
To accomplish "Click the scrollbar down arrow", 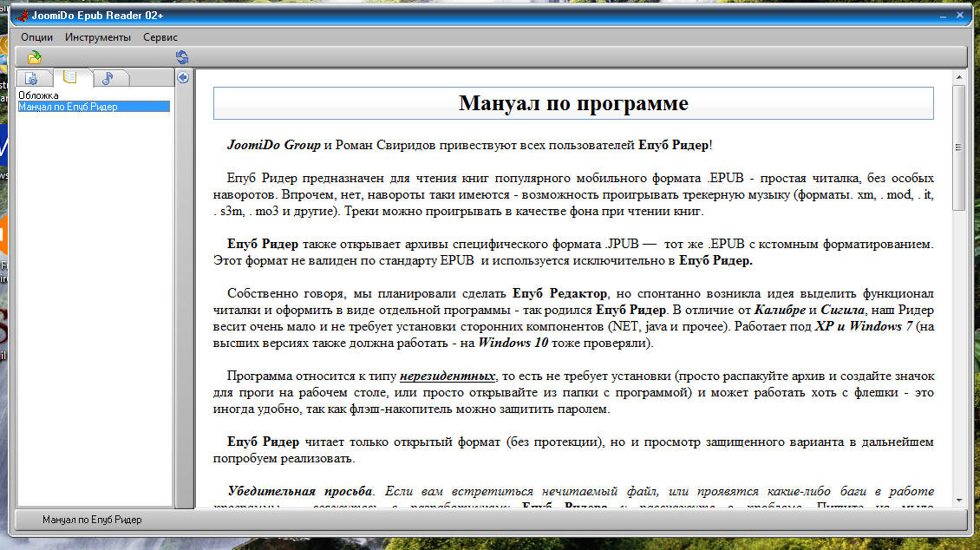I will pos(958,501).
